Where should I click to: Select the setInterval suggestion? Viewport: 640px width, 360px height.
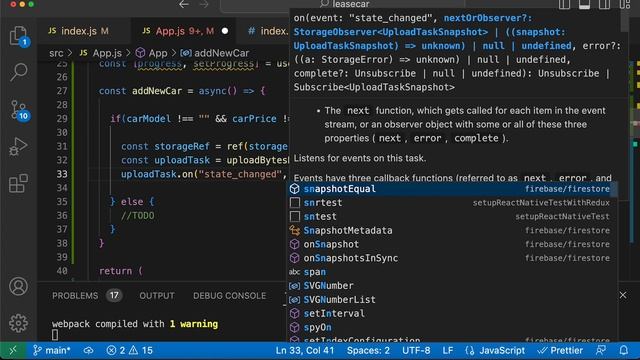coord(451,314)
